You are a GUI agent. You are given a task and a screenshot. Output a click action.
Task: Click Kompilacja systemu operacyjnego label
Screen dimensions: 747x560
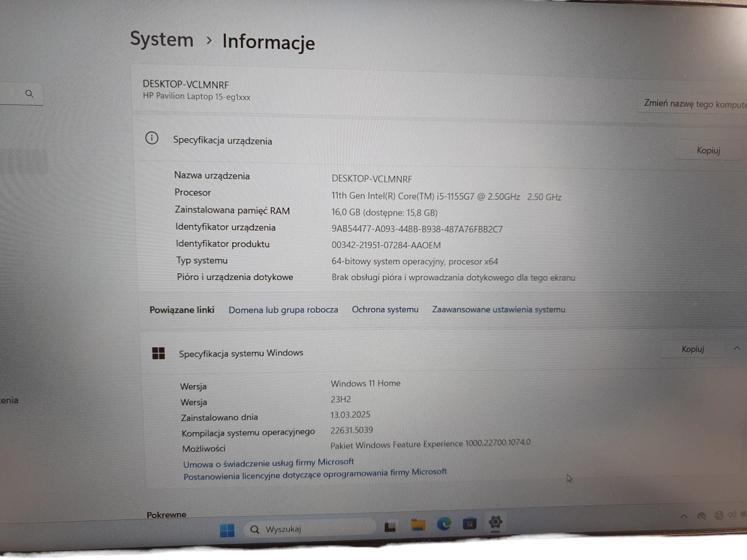pyautogui.click(x=248, y=433)
